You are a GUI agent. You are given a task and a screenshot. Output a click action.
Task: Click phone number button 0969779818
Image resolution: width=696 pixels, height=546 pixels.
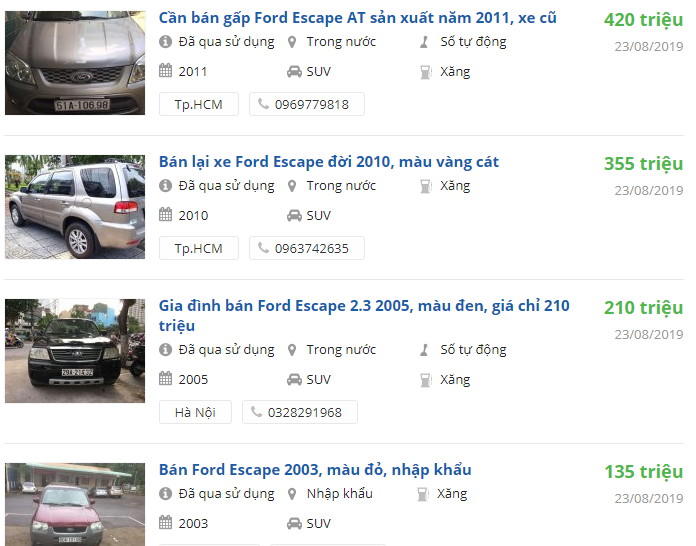point(307,104)
